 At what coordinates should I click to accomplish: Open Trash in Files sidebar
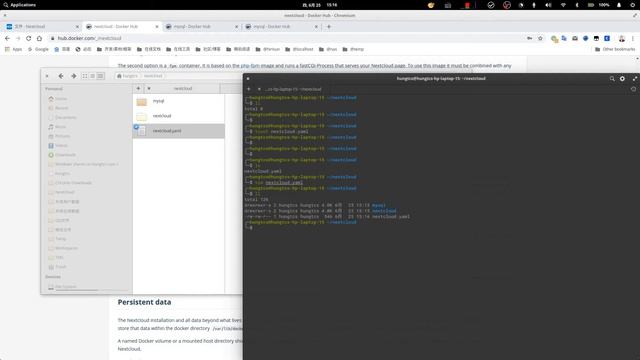60,267
